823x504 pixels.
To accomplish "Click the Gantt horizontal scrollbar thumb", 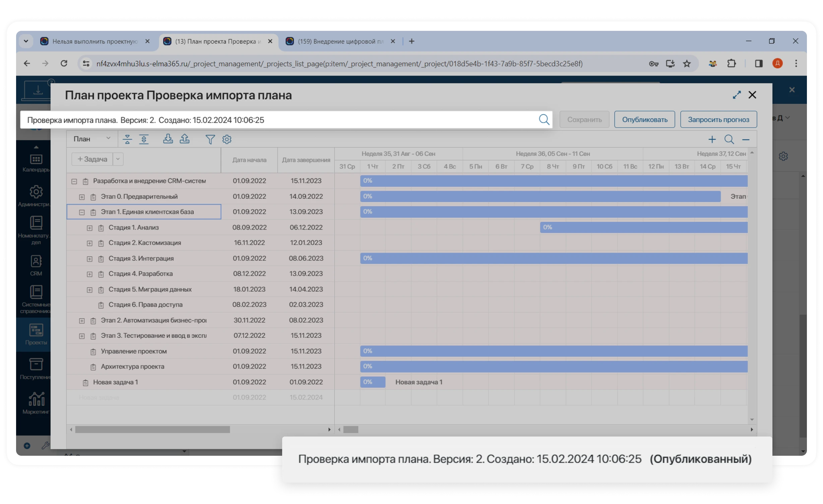I will [351, 430].
